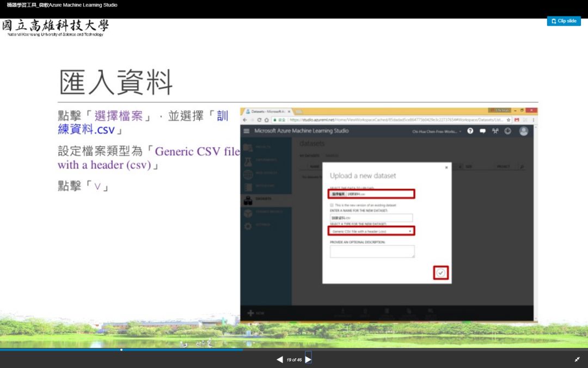Click the Gmail extension icon in browser
The width and height of the screenshot is (588, 368).
click(517, 120)
